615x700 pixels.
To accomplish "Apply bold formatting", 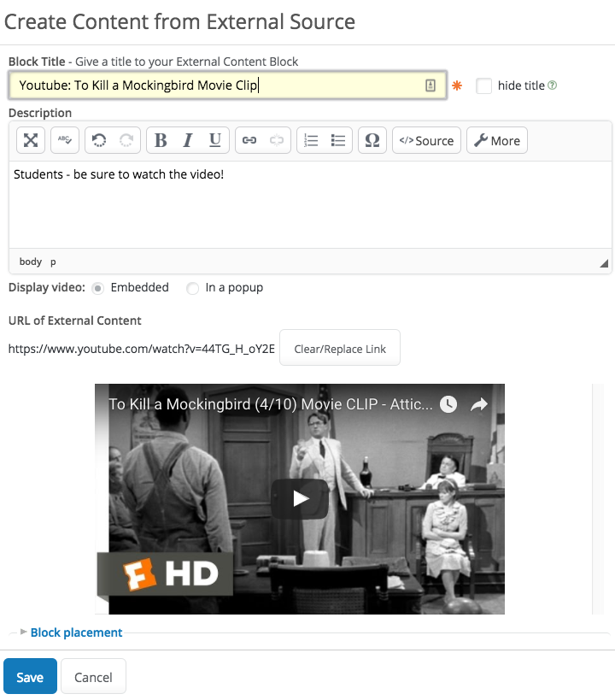I will click(x=161, y=140).
